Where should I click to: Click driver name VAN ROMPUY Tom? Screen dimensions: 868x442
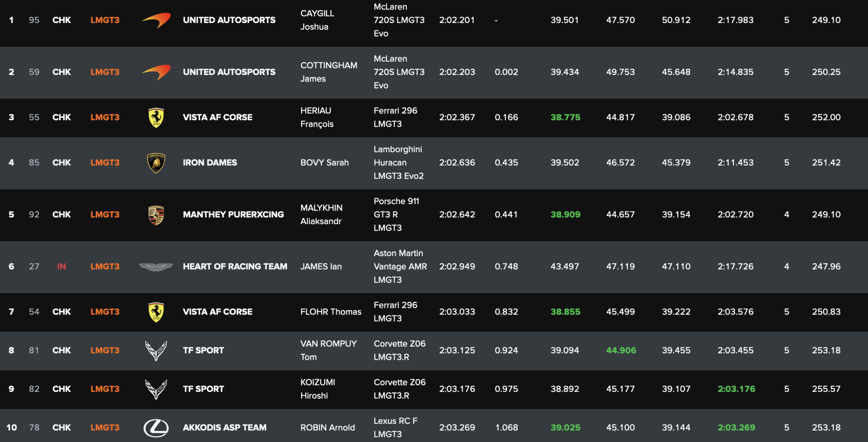tap(329, 350)
